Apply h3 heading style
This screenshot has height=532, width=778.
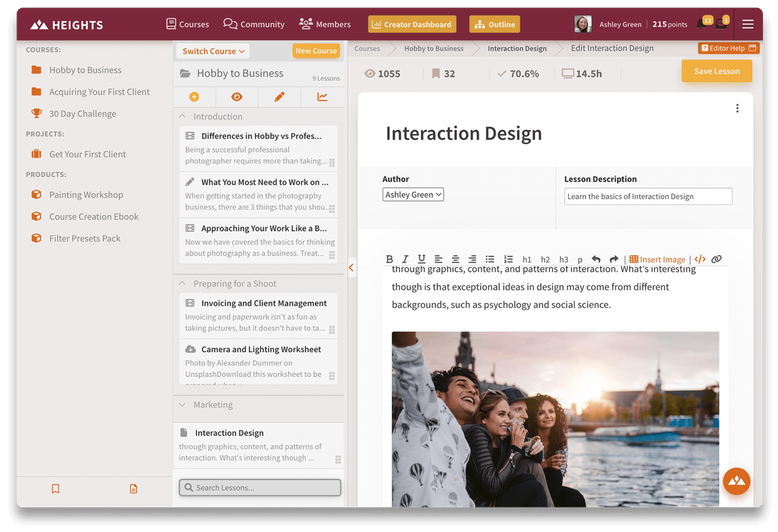(563, 259)
